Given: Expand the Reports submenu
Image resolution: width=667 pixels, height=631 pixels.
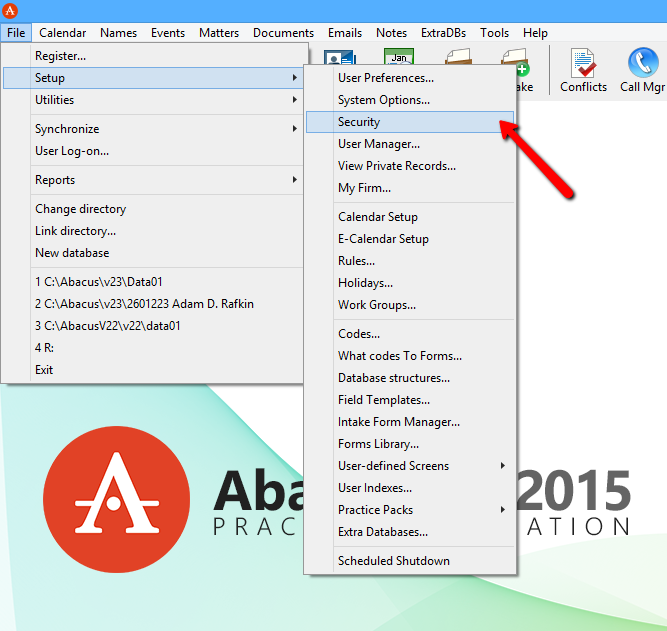Looking at the screenshot, I should pos(153,180).
